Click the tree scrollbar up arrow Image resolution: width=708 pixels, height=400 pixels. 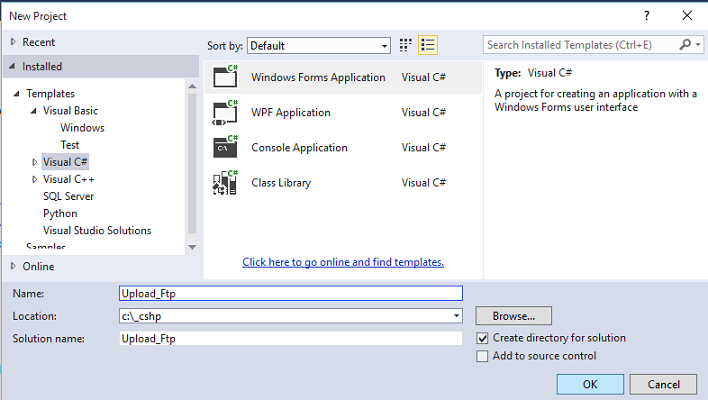192,86
